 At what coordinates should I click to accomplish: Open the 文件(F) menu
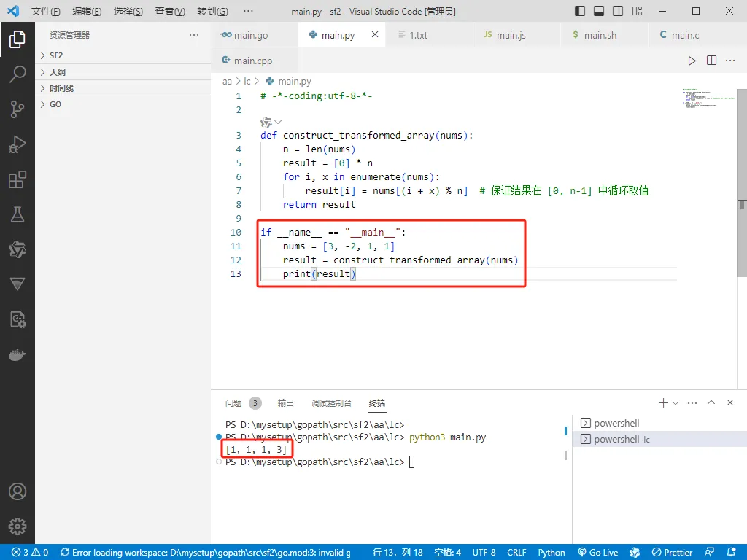[x=46, y=11]
